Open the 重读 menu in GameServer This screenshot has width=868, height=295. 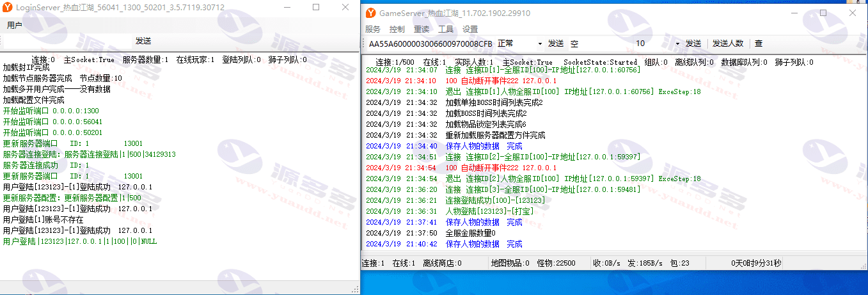coord(422,29)
